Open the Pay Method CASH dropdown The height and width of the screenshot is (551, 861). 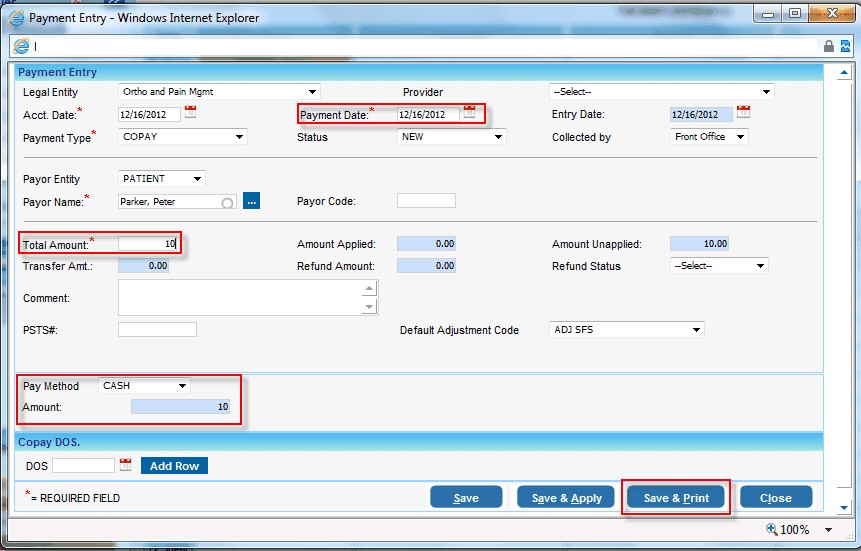click(182, 386)
